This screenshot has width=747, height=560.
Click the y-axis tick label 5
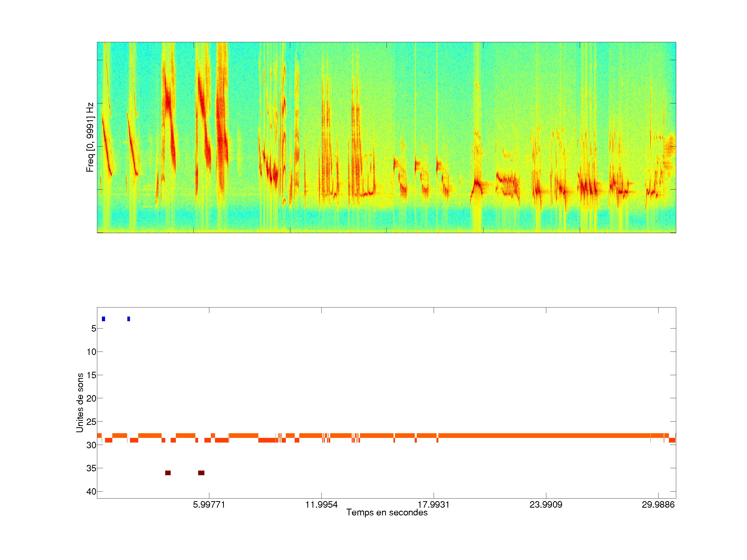[x=94, y=328]
